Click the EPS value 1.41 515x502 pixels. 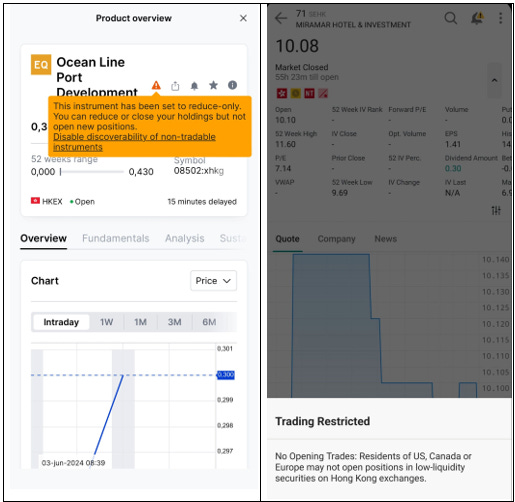point(453,144)
